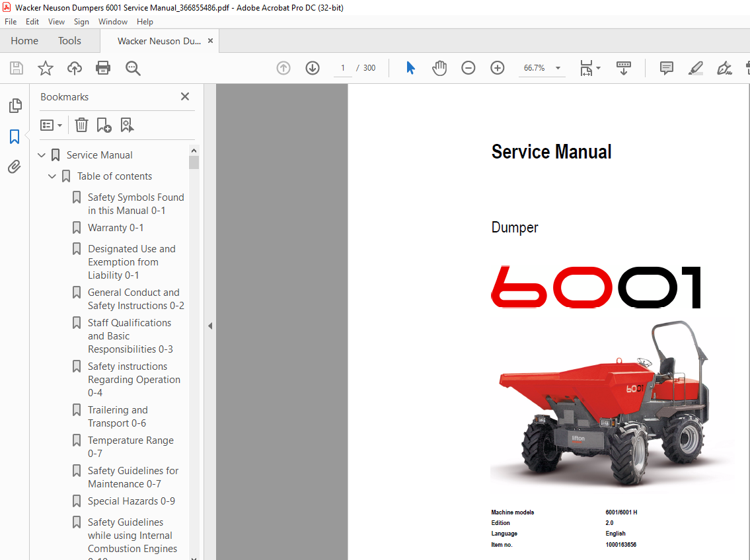
Task: Upload file to cloud icon
Action: point(74,68)
